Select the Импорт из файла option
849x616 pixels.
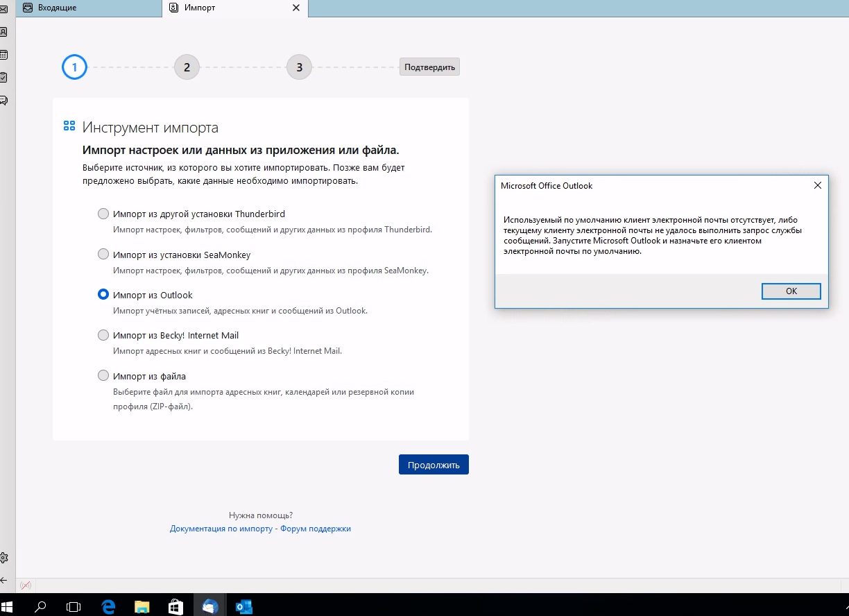(x=103, y=375)
